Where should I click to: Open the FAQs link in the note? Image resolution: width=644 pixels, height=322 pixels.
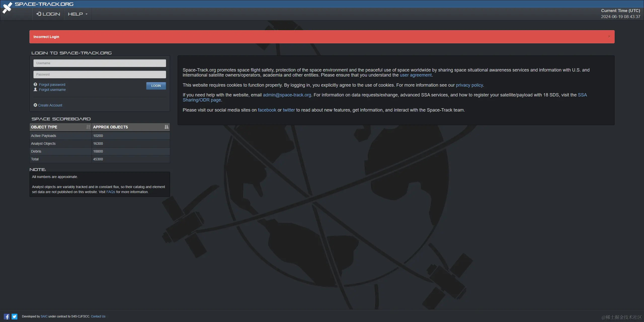(x=111, y=192)
